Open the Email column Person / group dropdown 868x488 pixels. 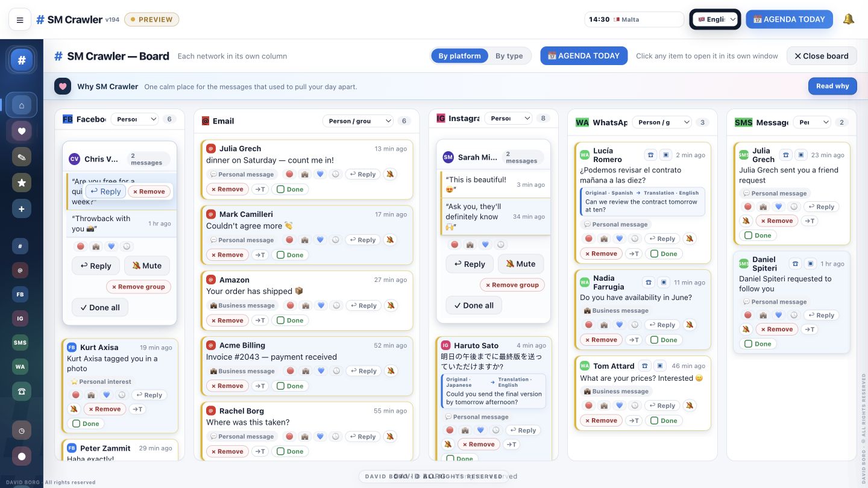tap(358, 121)
